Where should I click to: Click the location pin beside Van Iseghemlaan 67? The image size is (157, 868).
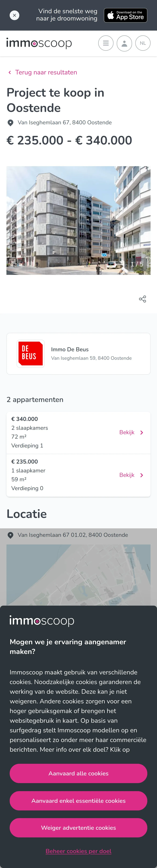click(x=10, y=123)
